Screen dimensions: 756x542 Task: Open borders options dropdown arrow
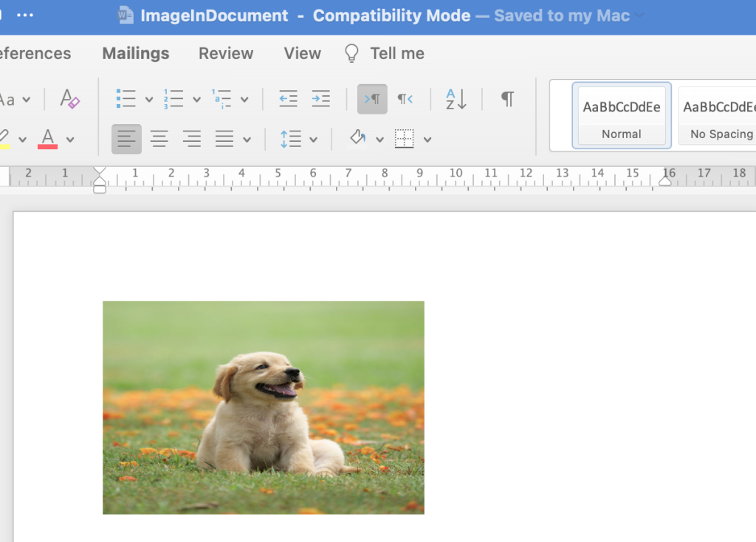pos(427,140)
